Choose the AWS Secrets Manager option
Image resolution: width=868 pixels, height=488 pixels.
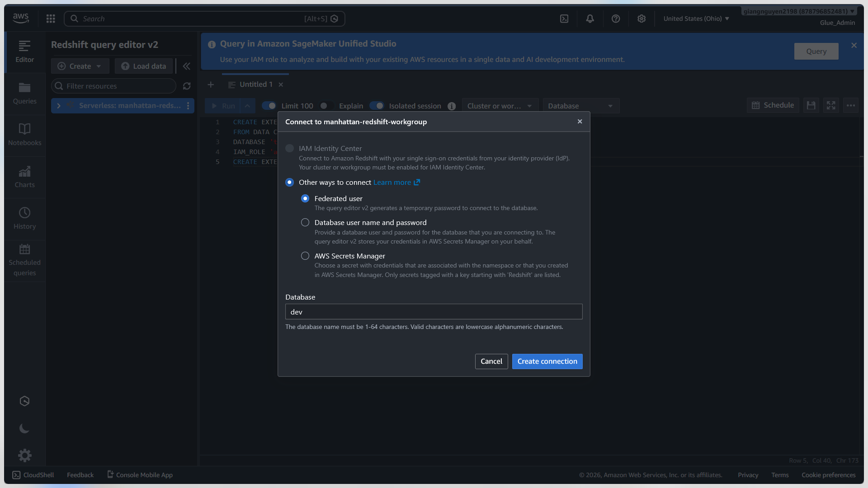click(x=305, y=256)
